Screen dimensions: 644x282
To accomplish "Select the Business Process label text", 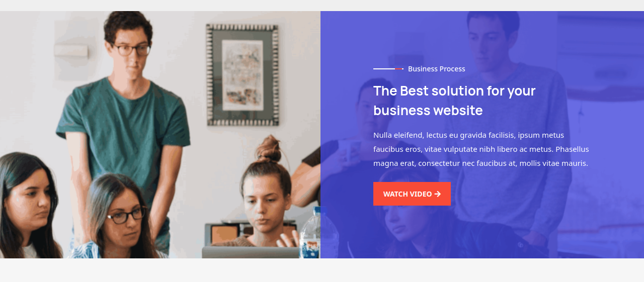I will pos(437,68).
